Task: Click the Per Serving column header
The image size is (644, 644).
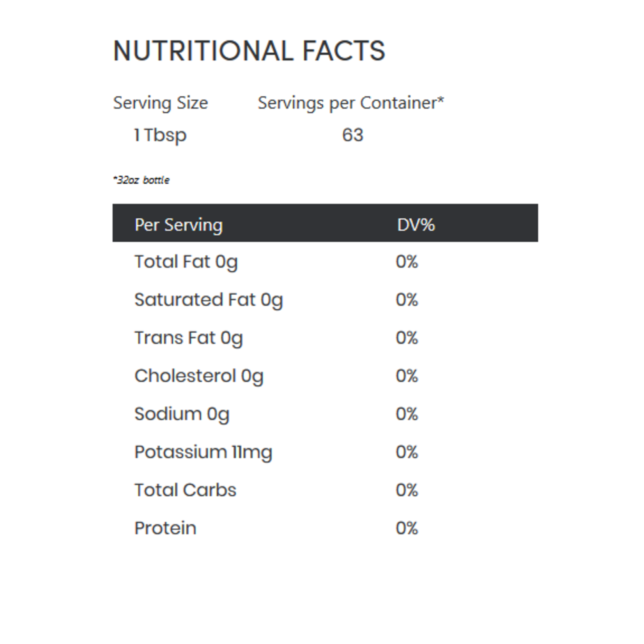Action: (x=179, y=225)
